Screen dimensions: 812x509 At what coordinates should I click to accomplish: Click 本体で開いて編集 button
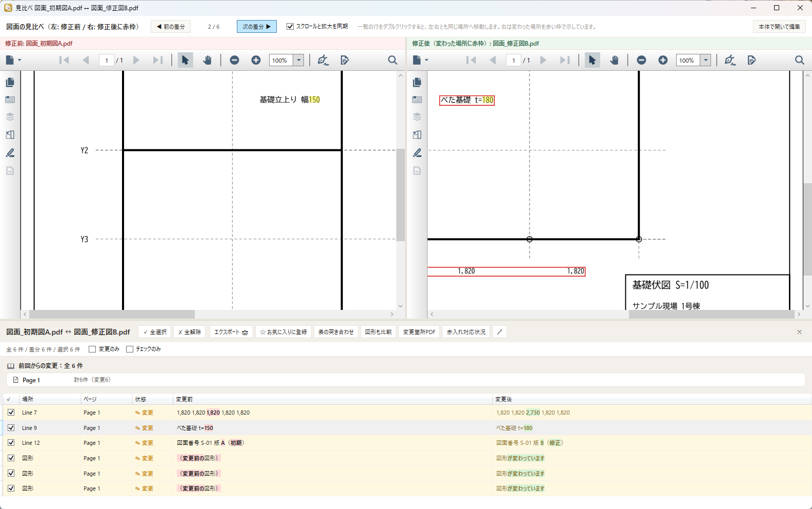779,27
